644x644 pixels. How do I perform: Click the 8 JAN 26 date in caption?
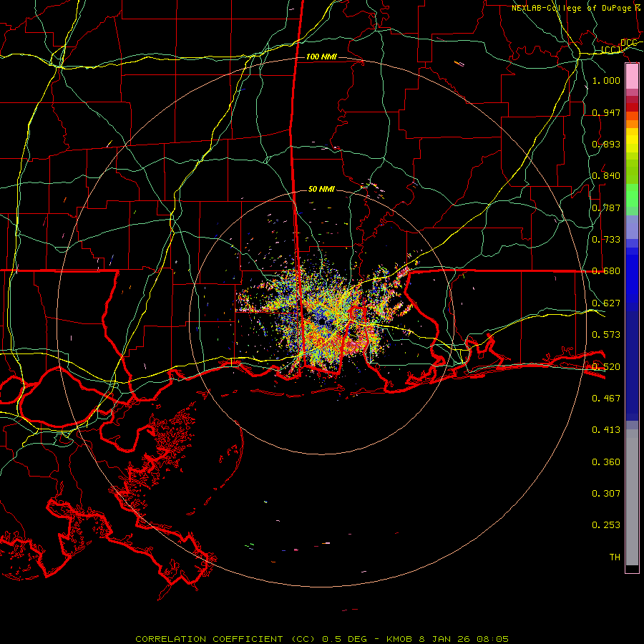444,639
